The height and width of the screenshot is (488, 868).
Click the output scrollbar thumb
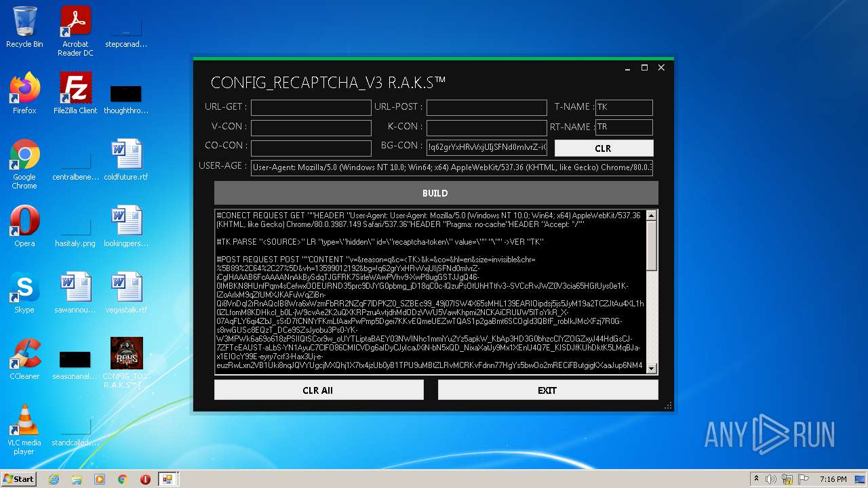pos(652,245)
